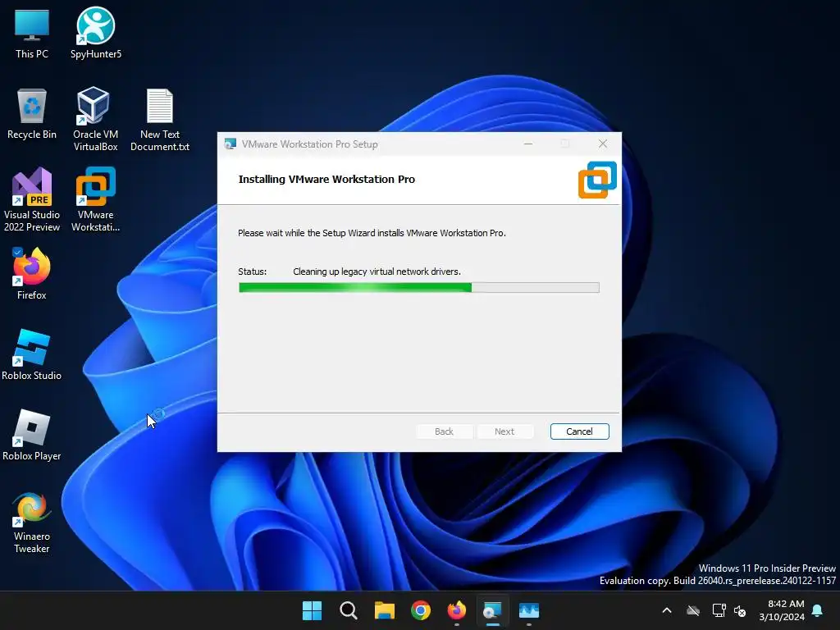Screen dimensions: 840x630
Task: Activate the VMware installer taskbar icon
Action: click(x=492, y=610)
